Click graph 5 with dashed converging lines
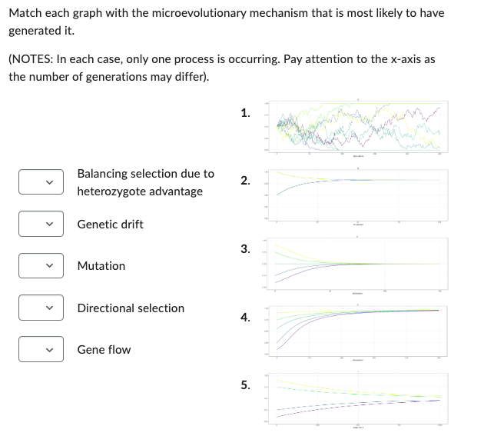Image resolution: width=504 pixels, height=436 pixels. [357, 400]
